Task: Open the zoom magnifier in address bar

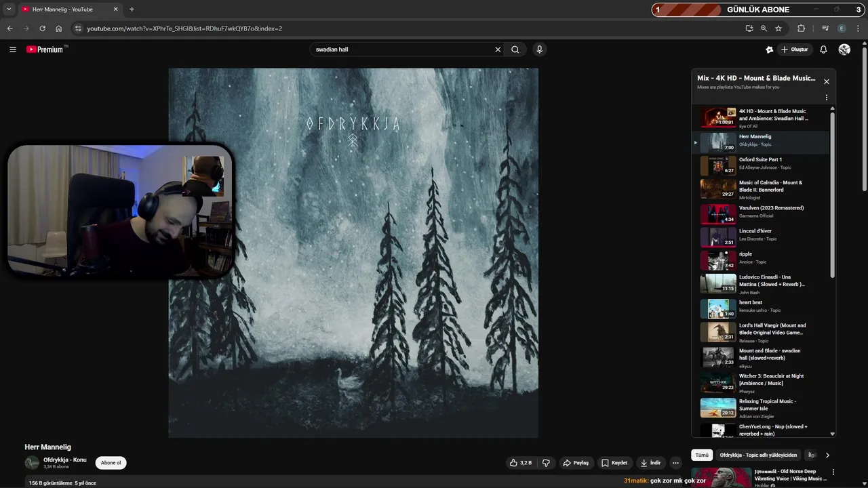Action: [x=764, y=28]
